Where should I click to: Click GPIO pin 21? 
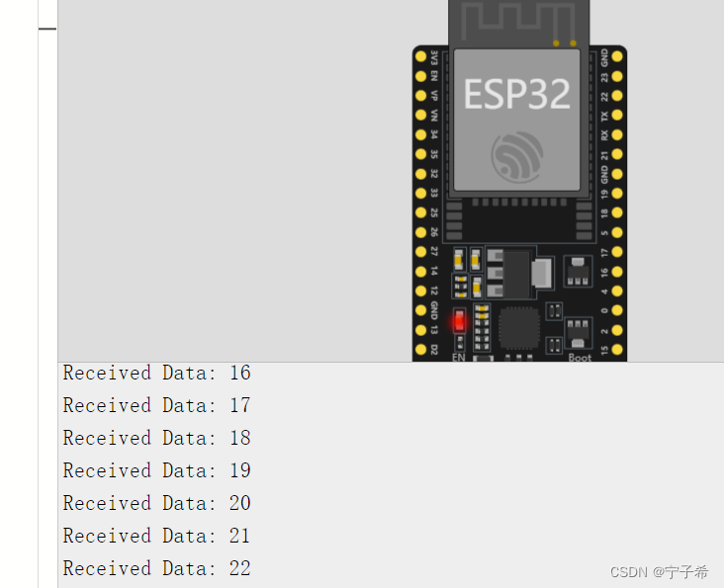tap(617, 154)
